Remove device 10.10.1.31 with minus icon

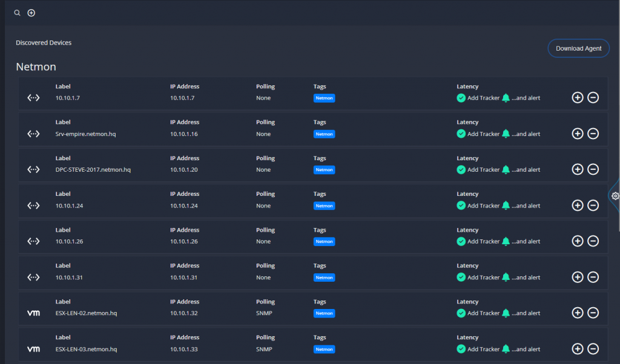[x=593, y=277]
